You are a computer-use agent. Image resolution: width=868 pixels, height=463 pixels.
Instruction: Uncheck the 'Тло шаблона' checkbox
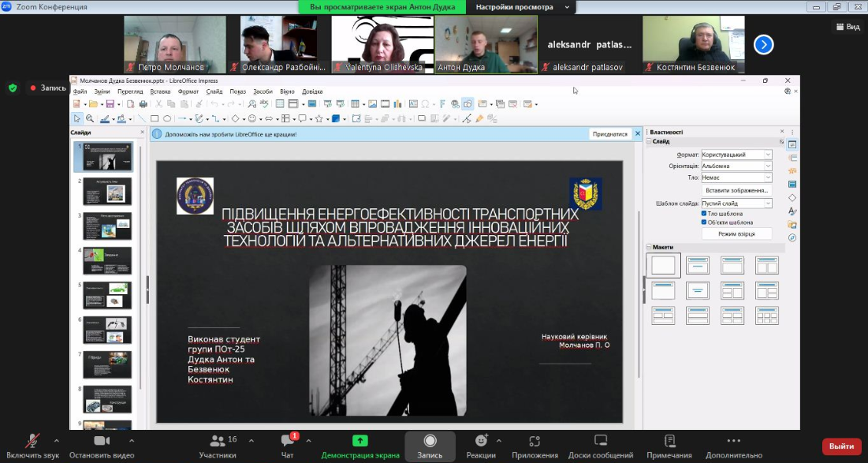click(704, 213)
